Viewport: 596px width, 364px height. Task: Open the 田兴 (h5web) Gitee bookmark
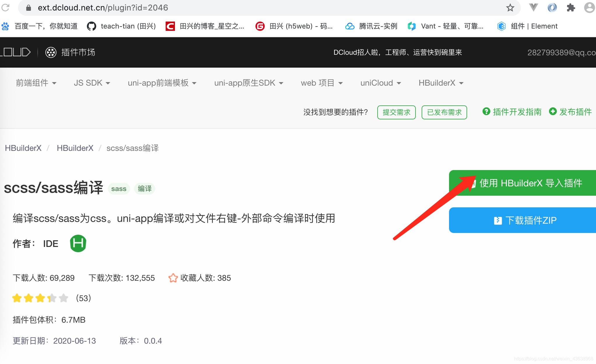[x=294, y=26]
